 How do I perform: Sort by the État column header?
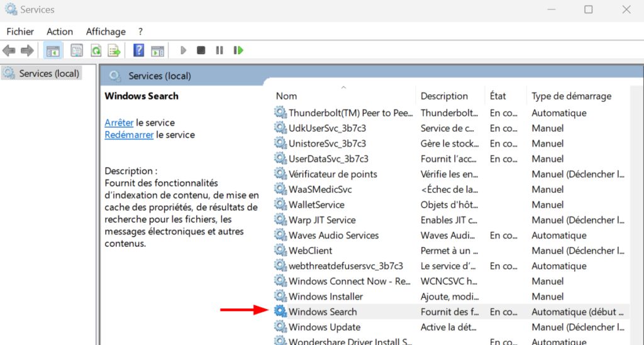[x=498, y=96]
